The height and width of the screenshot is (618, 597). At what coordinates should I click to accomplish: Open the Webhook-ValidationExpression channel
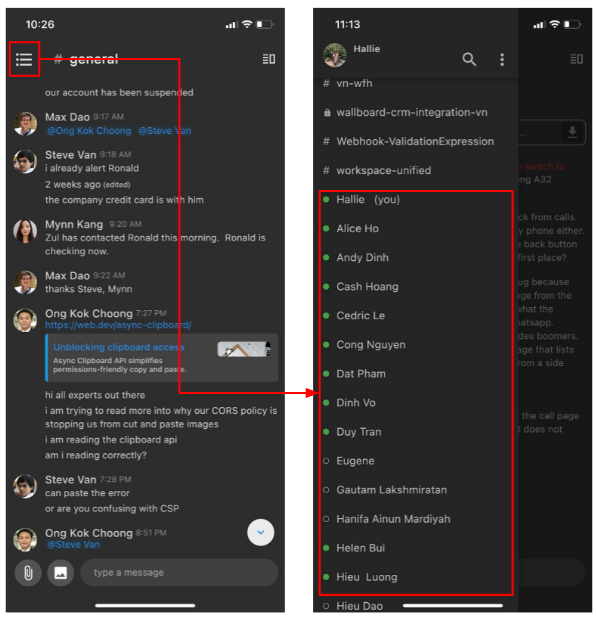pos(416,141)
